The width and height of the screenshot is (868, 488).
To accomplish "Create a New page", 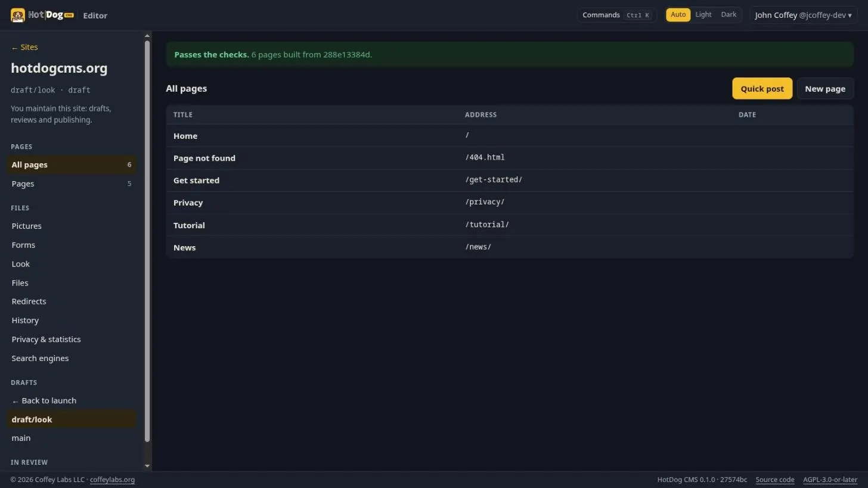I will pos(825,89).
